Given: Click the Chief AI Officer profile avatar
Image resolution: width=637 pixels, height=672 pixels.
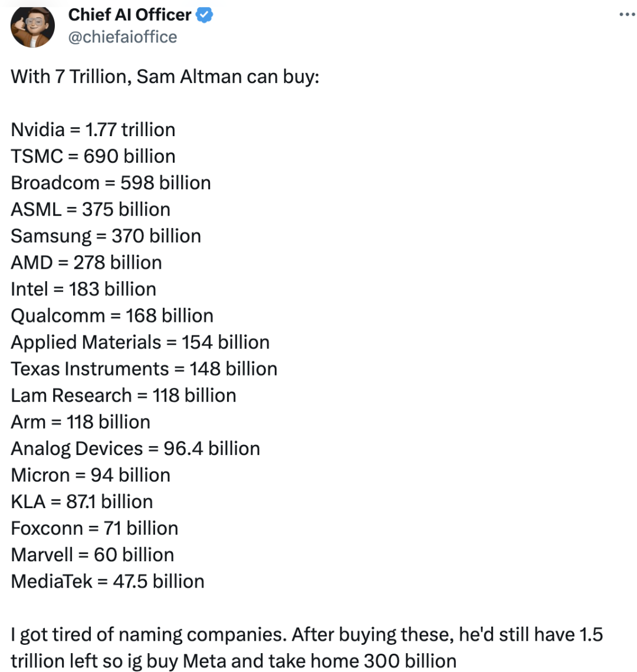Looking at the screenshot, I should point(33,26).
